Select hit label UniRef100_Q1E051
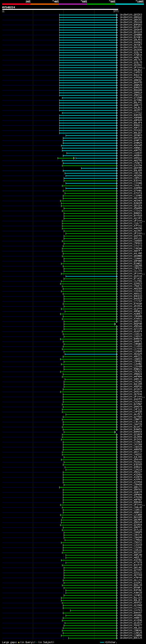 pyautogui.click(x=131, y=236)
